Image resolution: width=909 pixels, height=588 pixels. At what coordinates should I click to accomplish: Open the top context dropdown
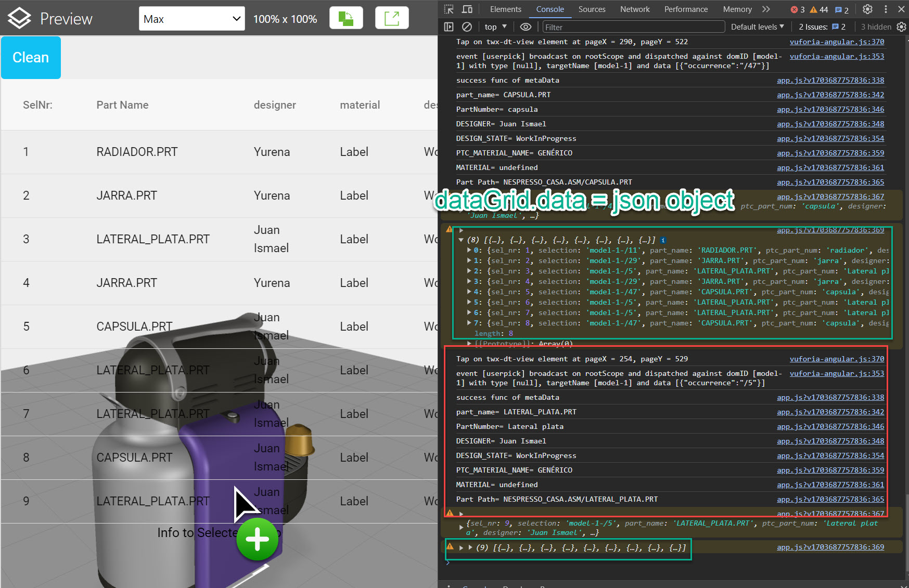[495, 27]
